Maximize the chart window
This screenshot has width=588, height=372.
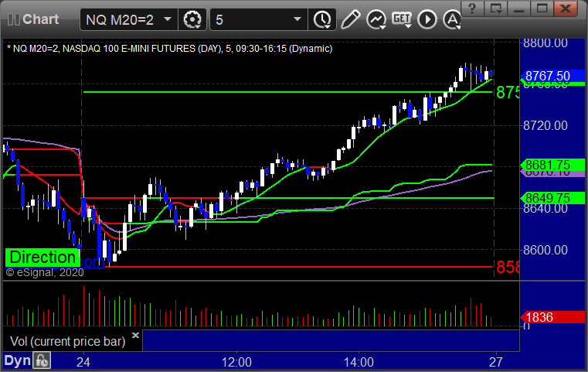point(542,9)
